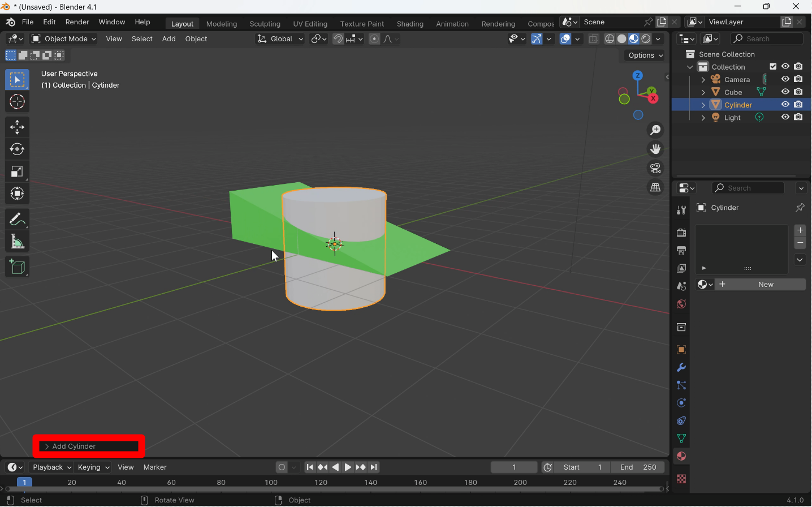812x507 pixels.
Task: Expand the Add Cylinder operator panel
Action: [x=89, y=446]
